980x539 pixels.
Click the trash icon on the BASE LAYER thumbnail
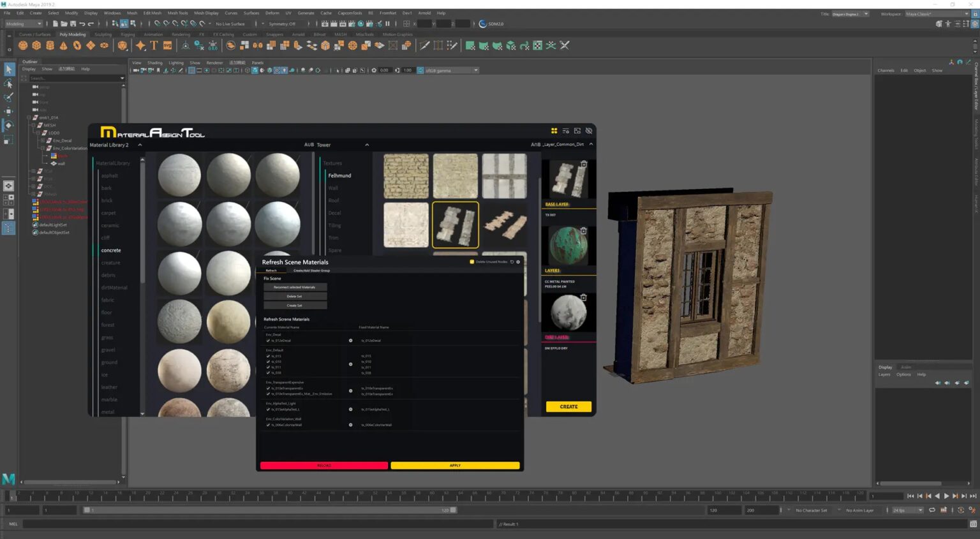tap(583, 164)
